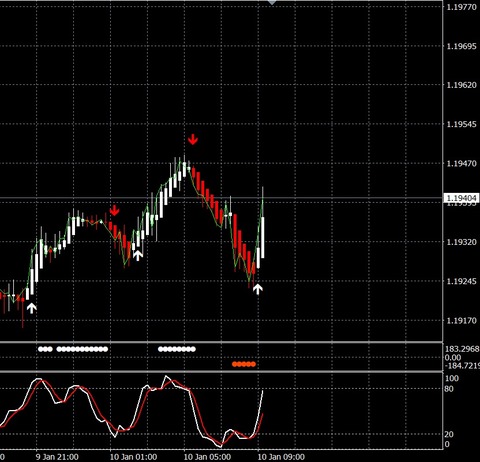The width and height of the screenshot is (480, 462).
Task: Click the 1.19170 price axis label
Action: point(462,321)
